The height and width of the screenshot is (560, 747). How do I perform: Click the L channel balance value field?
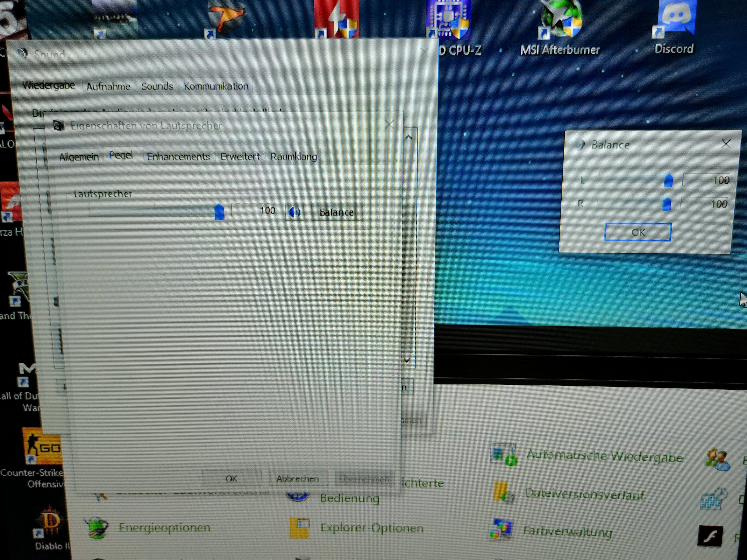click(706, 180)
